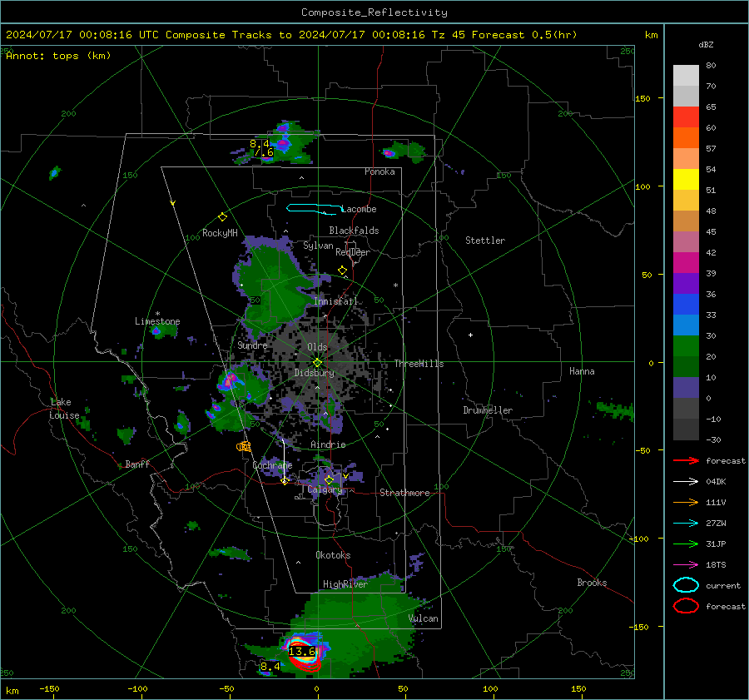
Task: Click the Strathmore town label
Action: [404, 493]
